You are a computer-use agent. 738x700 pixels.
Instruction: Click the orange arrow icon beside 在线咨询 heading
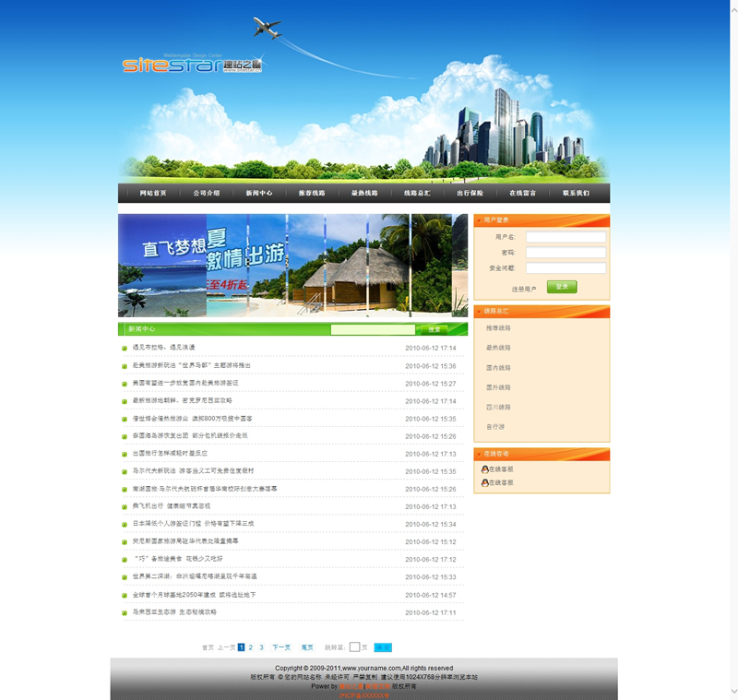(479, 454)
